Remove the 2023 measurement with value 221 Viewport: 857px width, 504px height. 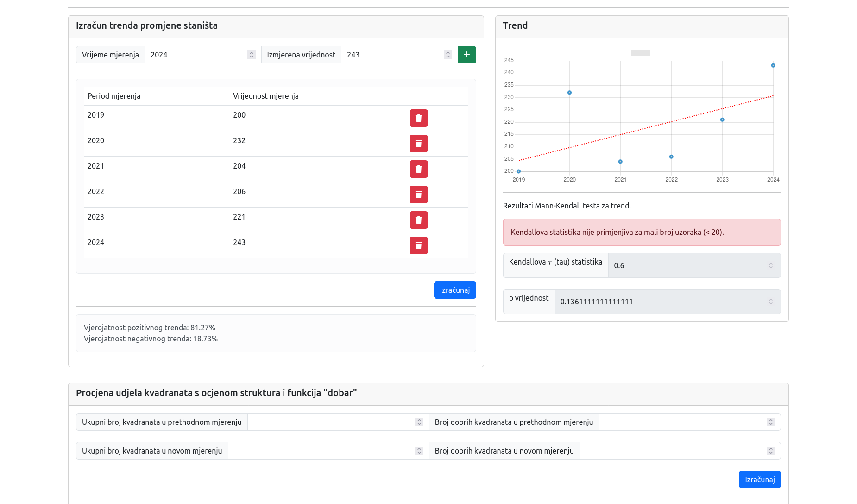click(x=418, y=220)
